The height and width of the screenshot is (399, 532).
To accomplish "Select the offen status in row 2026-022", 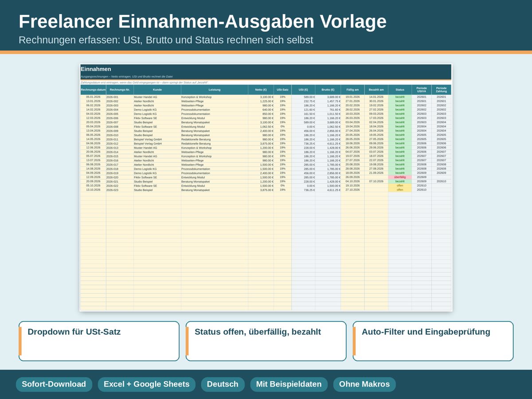I will (x=400, y=186).
